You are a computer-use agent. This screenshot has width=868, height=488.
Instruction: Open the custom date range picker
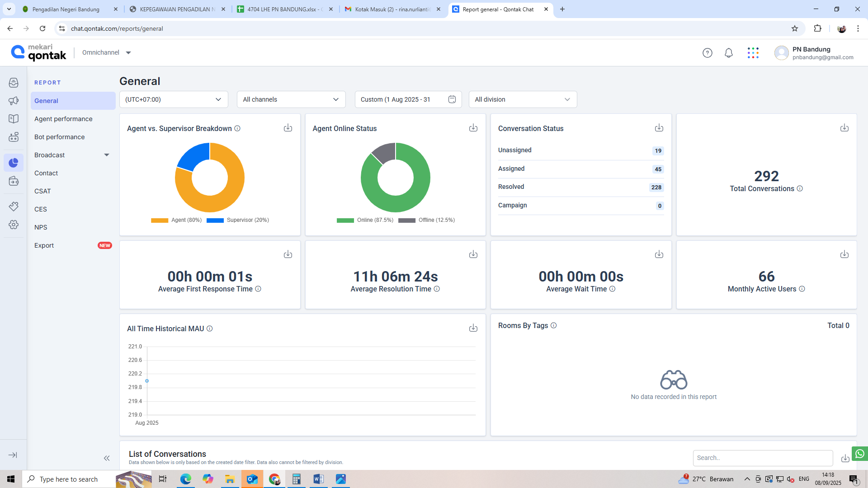pyautogui.click(x=408, y=99)
